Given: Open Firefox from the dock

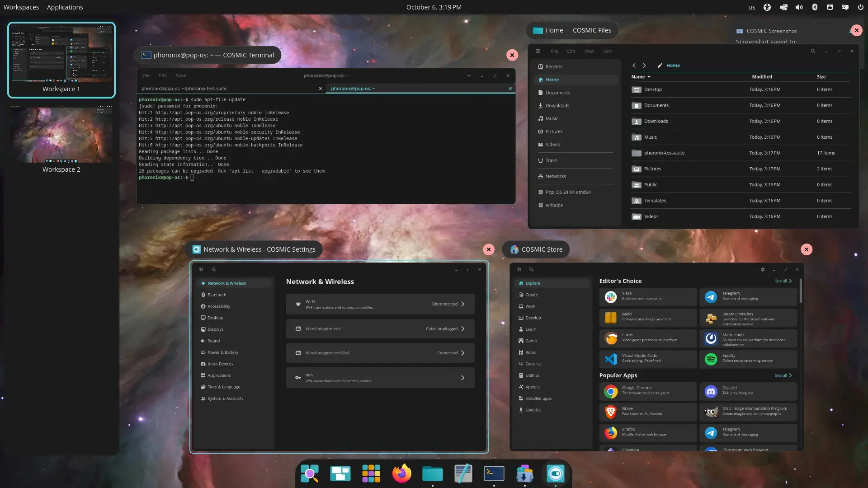Looking at the screenshot, I should 401,474.
